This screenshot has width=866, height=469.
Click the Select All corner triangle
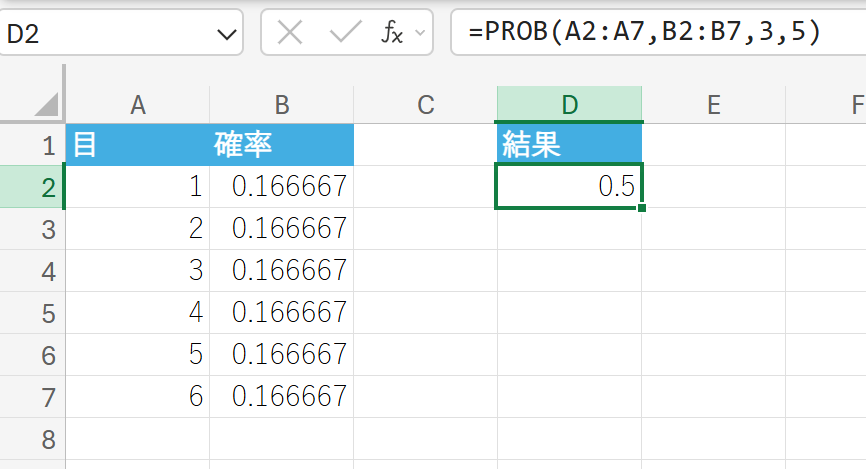[46, 105]
